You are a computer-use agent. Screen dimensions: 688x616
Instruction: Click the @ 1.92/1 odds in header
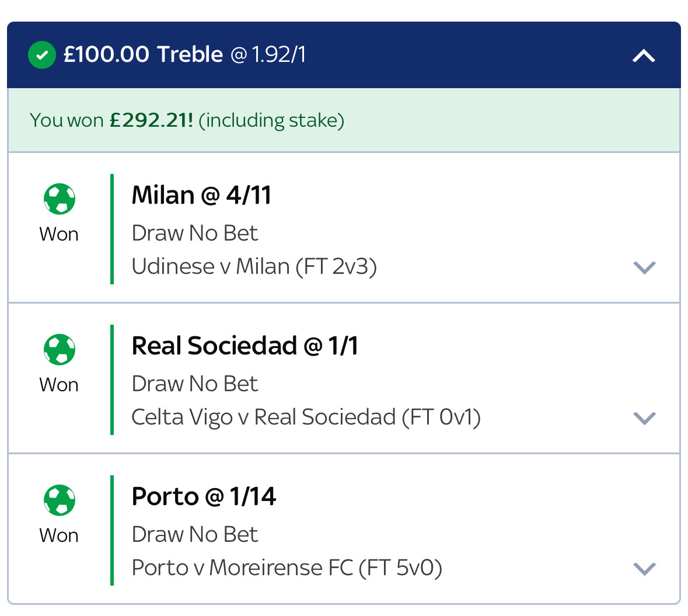pos(268,54)
